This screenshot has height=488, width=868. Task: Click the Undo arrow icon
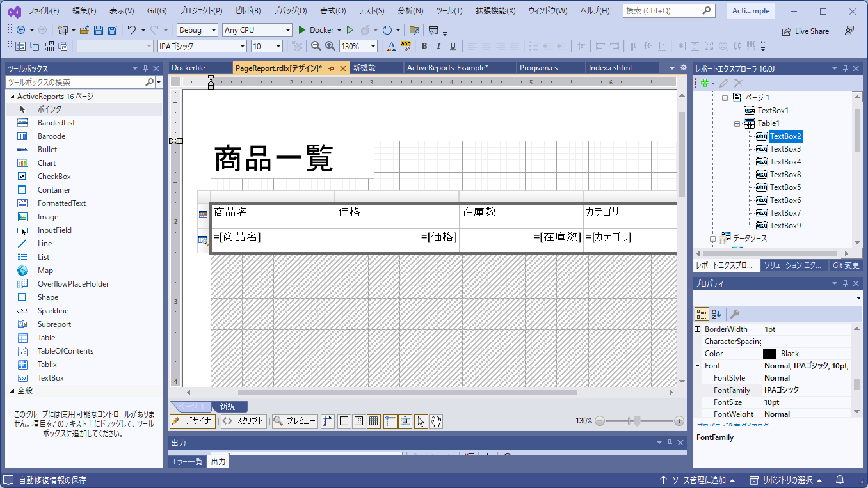tap(131, 30)
